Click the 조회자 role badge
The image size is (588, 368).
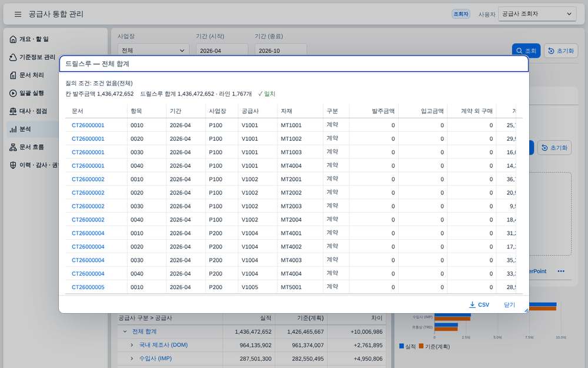(x=461, y=14)
